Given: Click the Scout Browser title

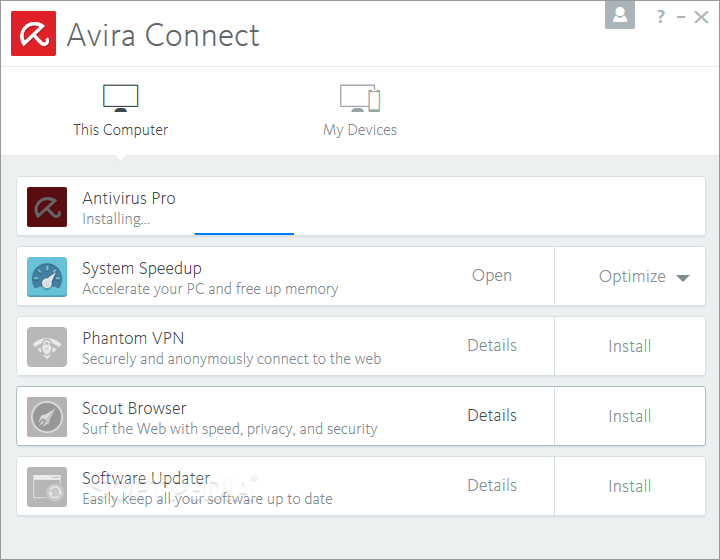Looking at the screenshot, I should click(134, 408).
